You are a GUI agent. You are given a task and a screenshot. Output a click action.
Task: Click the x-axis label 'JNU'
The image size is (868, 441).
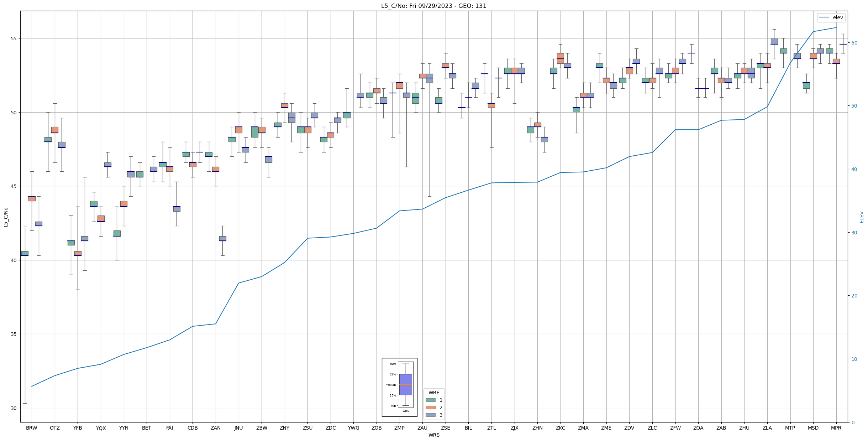click(238, 428)
